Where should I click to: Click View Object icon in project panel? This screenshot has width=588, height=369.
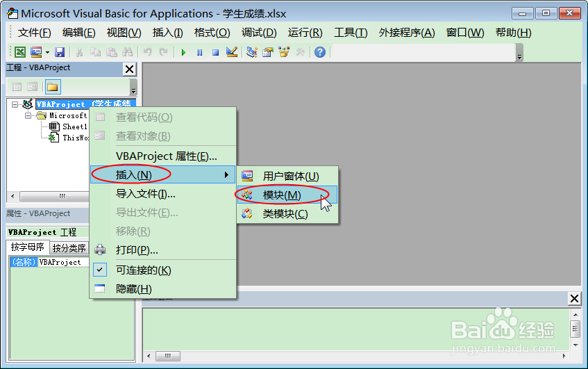[32, 87]
